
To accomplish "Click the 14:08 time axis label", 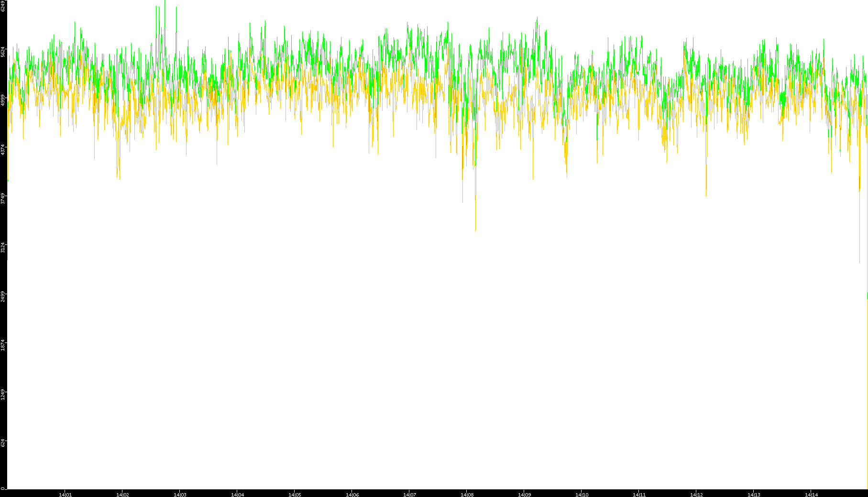I will click(467, 495).
